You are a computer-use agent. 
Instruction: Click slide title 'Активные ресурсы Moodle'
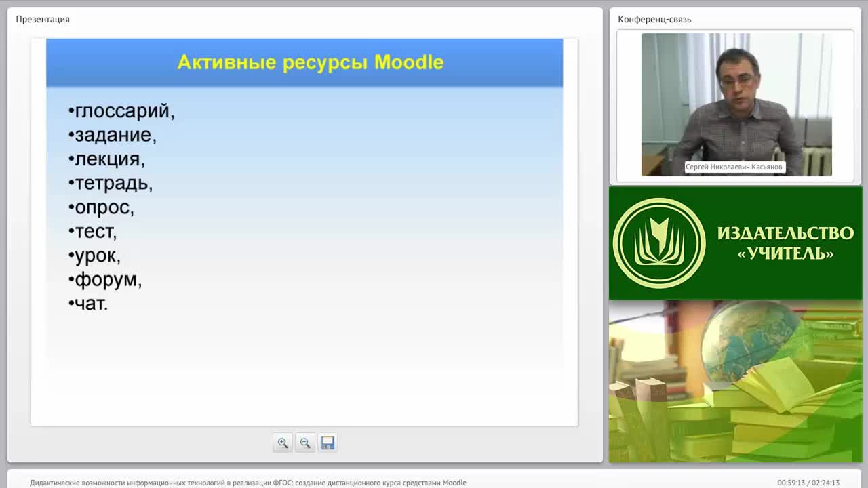tap(311, 62)
